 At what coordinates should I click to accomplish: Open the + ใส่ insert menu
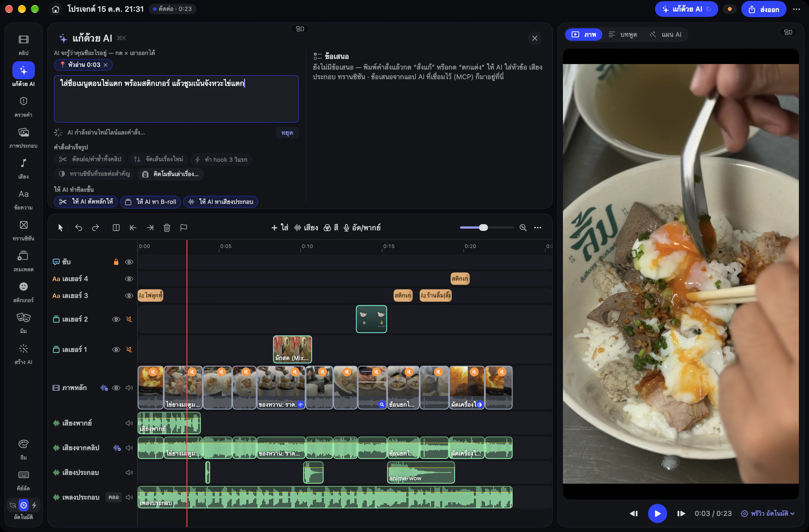point(279,228)
